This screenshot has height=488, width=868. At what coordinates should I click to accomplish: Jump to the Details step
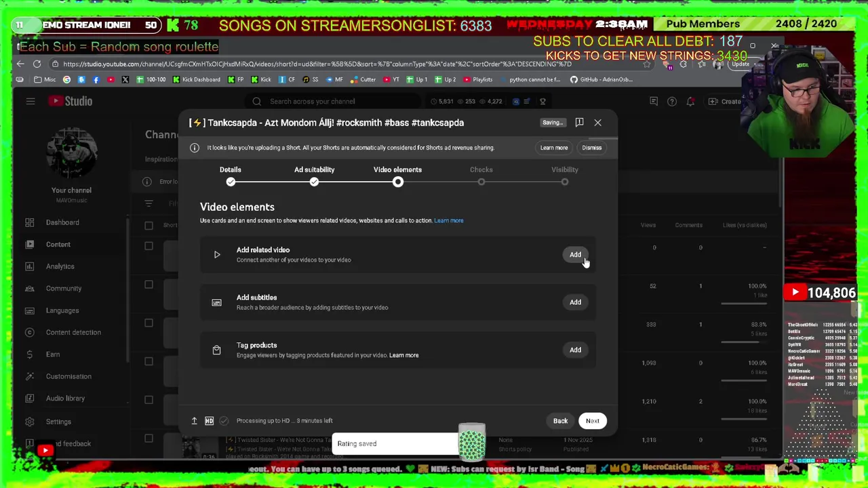pos(231,176)
